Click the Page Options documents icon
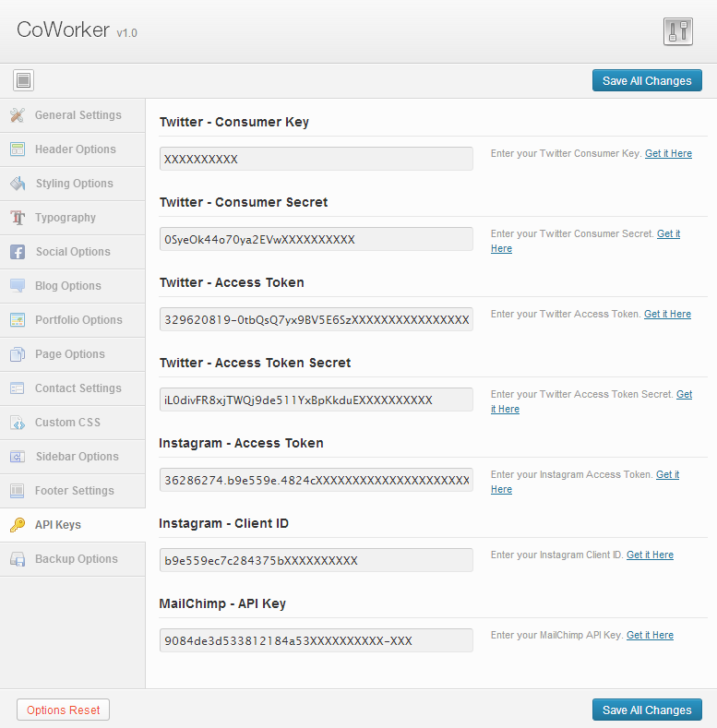The height and width of the screenshot is (728, 717). click(x=18, y=353)
